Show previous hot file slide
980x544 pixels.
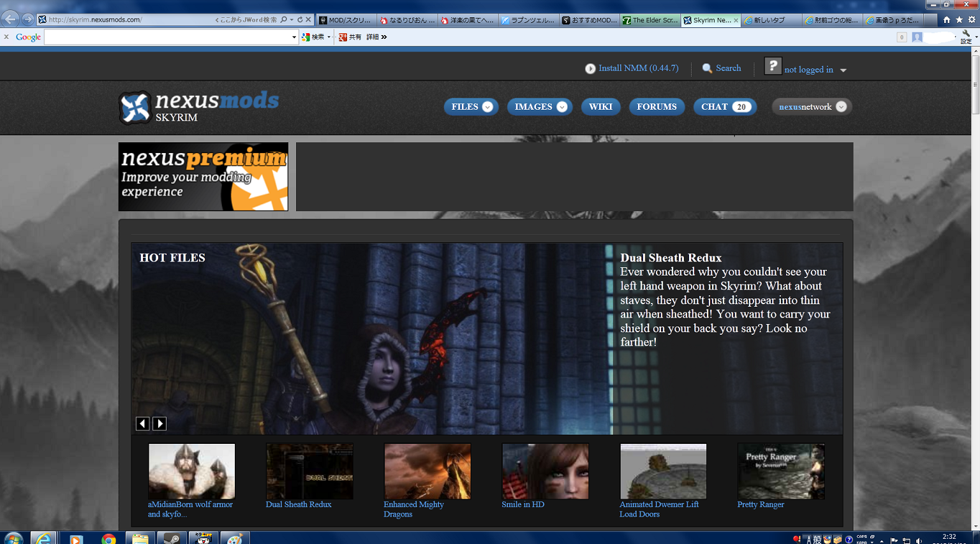tap(143, 423)
